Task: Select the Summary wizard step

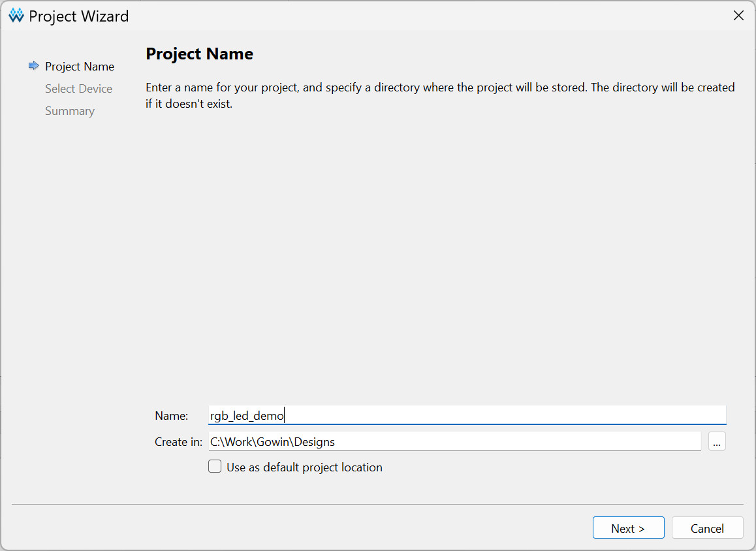Action: point(70,111)
